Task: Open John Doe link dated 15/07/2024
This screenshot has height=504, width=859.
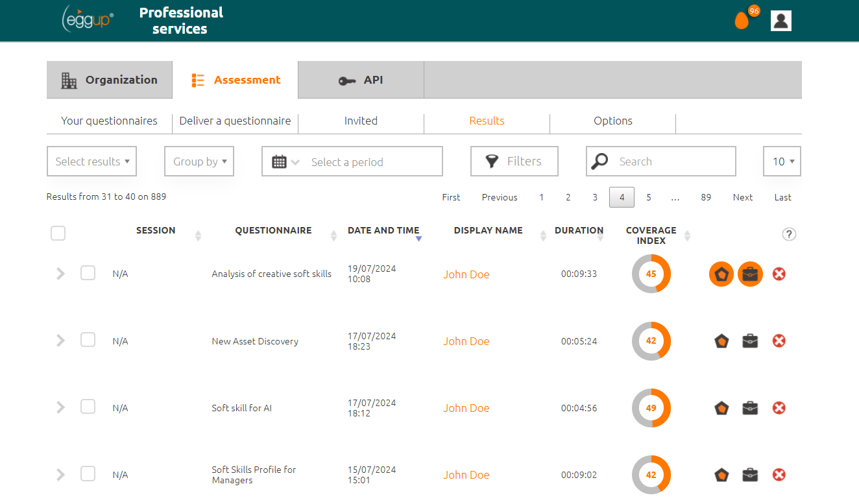Action: (466, 475)
